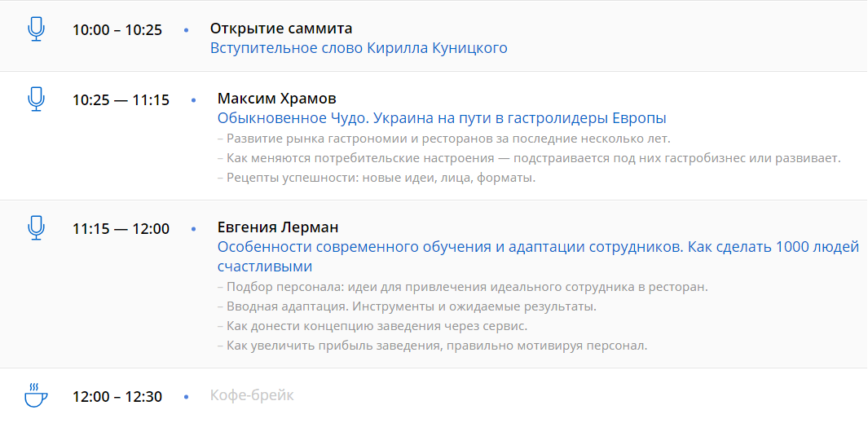Screen dimensions: 868x423
Task: Click time slot 11:15 — 12:00
Action: tap(121, 229)
